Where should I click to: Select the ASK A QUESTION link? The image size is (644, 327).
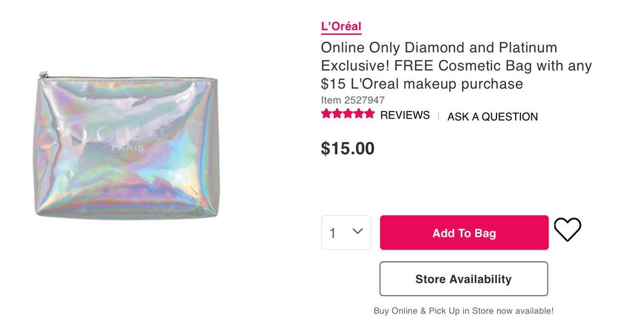tap(493, 117)
